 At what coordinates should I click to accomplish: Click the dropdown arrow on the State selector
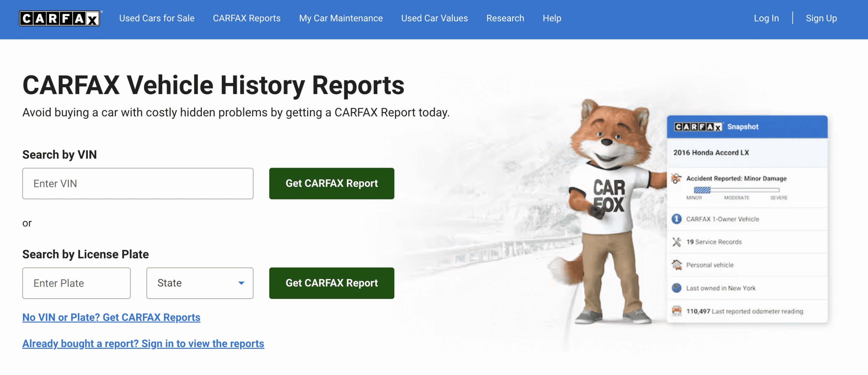(241, 283)
